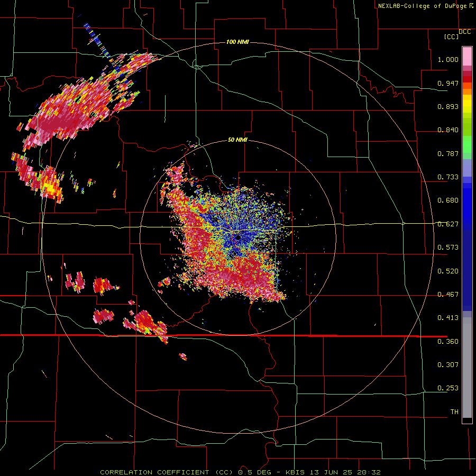The height and width of the screenshot is (476, 476).
Task: Click the 1.000 value on the color scale
Action: (x=448, y=59)
